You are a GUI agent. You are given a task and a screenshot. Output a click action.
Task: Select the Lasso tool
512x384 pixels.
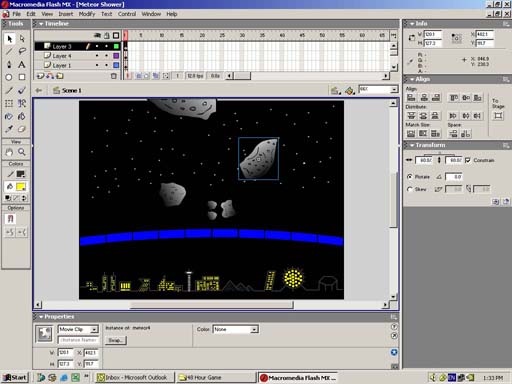22,51
